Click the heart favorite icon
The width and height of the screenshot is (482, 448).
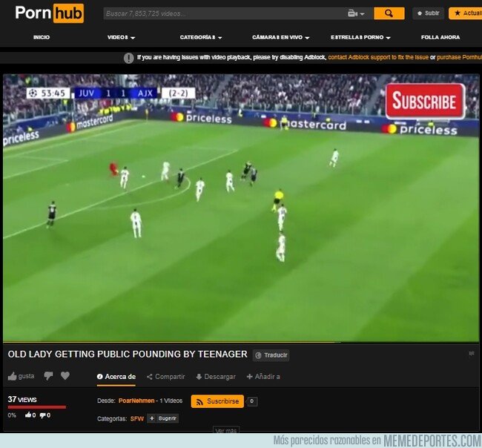(x=65, y=376)
